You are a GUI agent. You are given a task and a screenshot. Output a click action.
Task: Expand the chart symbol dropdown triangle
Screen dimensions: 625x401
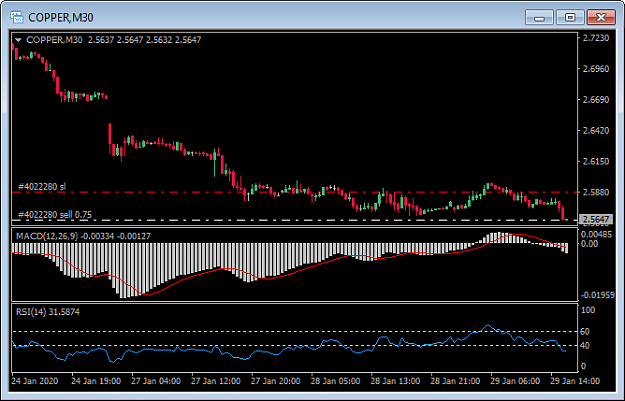point(18,40)
